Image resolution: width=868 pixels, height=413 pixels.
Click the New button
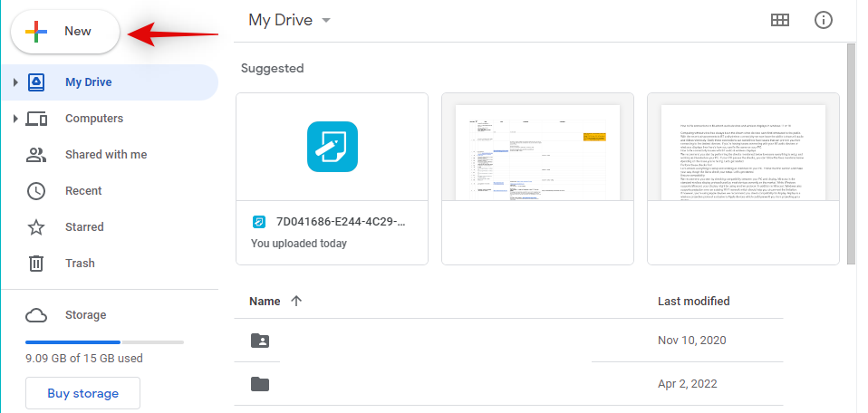click(x=65, y=32)
